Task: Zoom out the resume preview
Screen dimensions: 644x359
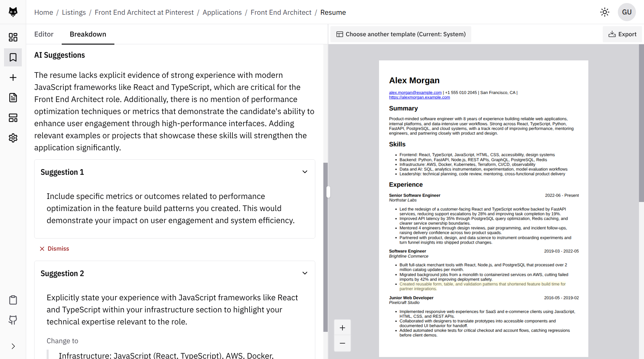Action: (x=342, y=343)
